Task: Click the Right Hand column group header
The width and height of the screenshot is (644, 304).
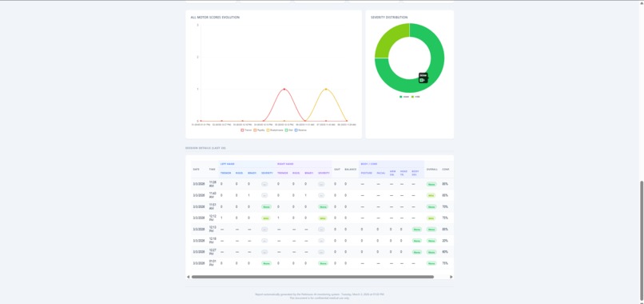Action: (284, 164)
